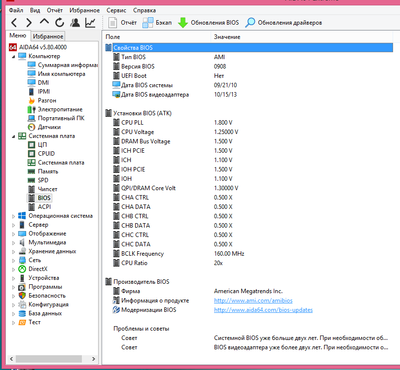400x370 pixels.
Task: Collapse the Системная плата tree node
Action: [13, 136]
